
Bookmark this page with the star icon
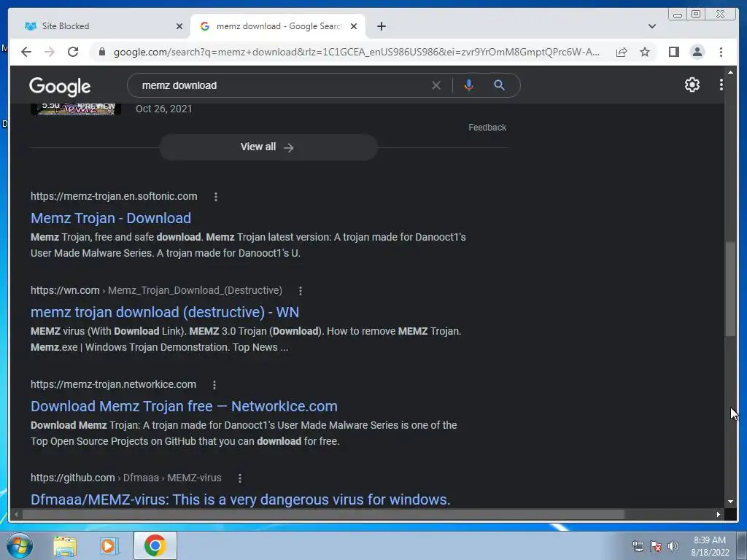coord(645,52)
